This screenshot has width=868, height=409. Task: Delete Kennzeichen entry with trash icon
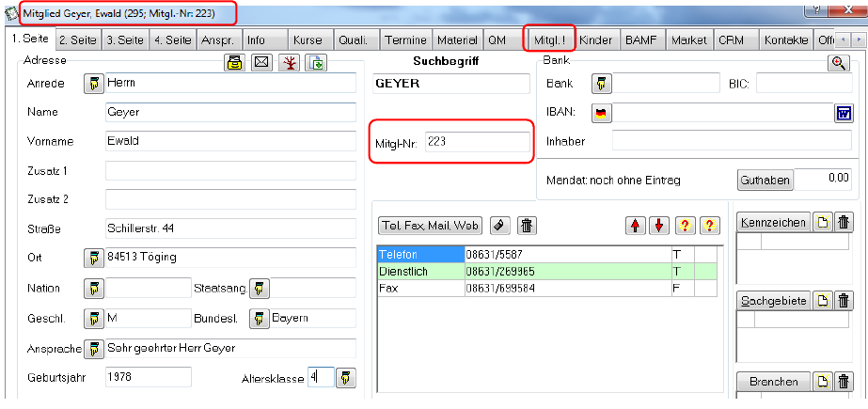click(844, 223)
